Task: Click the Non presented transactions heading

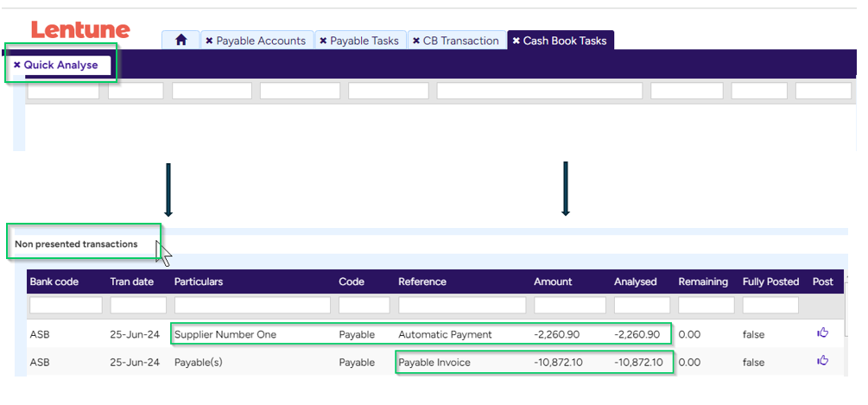Action: click(76, 244)
